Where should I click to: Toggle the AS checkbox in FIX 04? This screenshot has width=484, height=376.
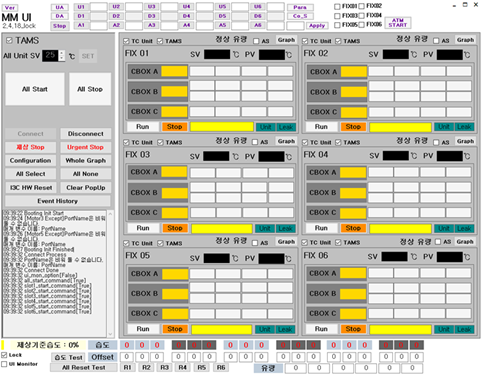436,142
